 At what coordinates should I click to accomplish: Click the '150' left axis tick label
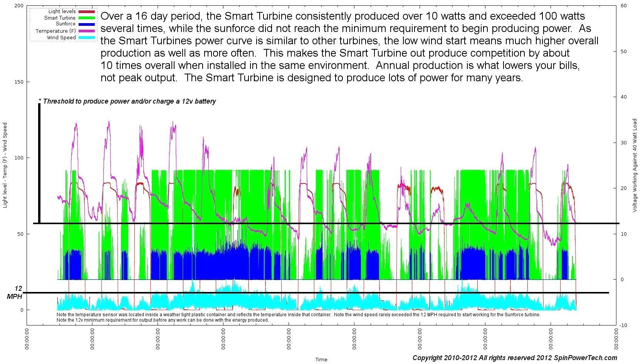point(19,82)
